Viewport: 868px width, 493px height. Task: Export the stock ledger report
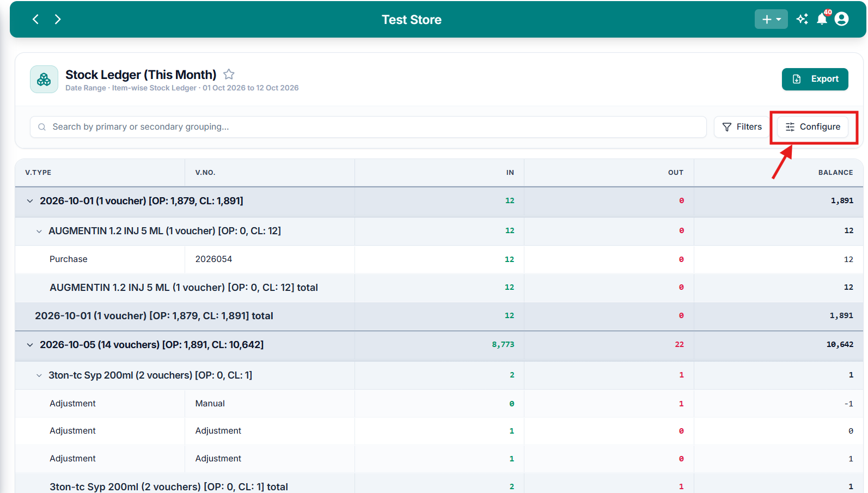(815, 79)
